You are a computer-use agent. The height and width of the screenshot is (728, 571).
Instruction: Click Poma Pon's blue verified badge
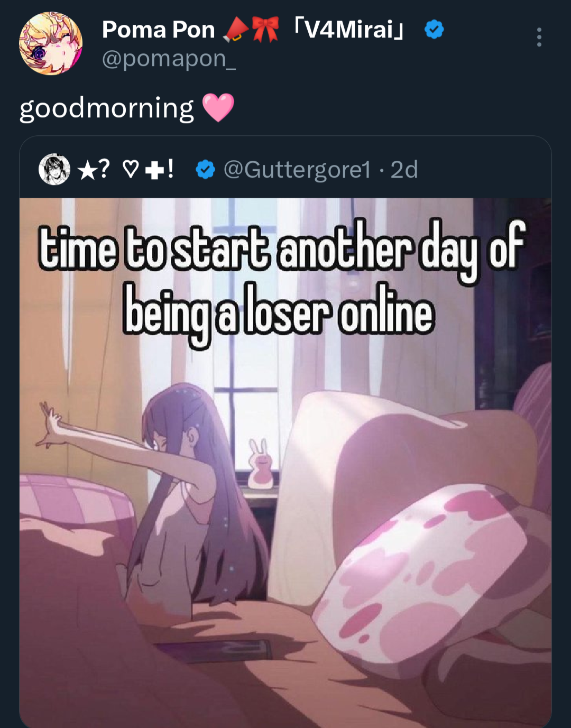[434, 30]
